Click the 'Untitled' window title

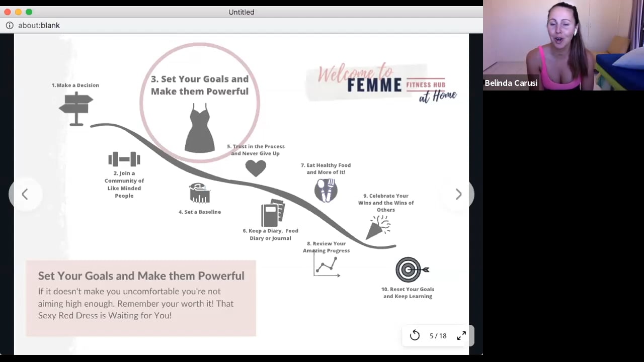coord(242,12)
